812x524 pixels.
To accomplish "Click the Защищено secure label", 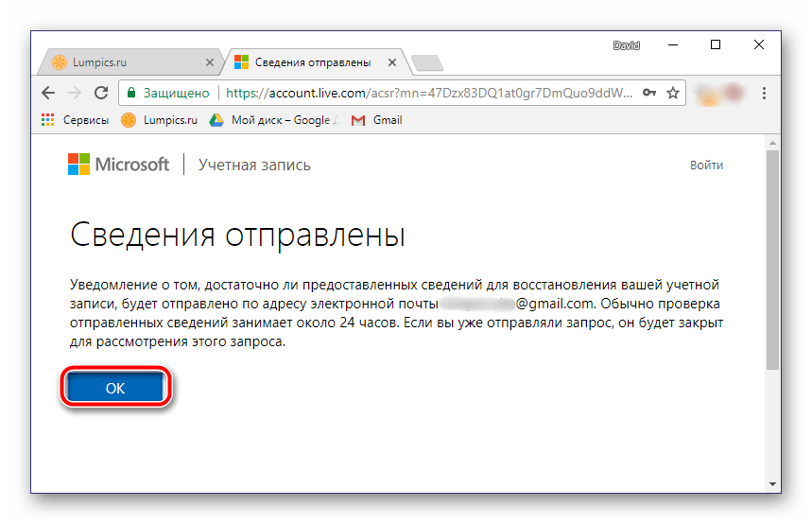I will tap(176, 93).
